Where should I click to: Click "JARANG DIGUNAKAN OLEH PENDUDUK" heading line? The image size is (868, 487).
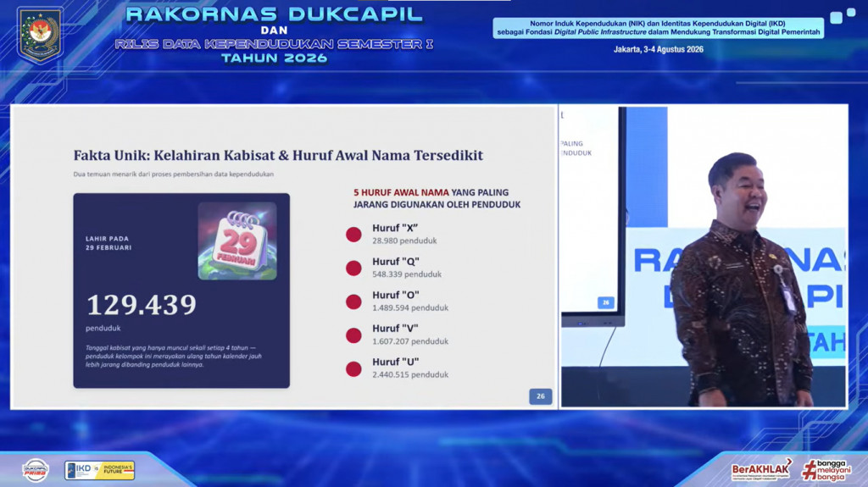437,205
